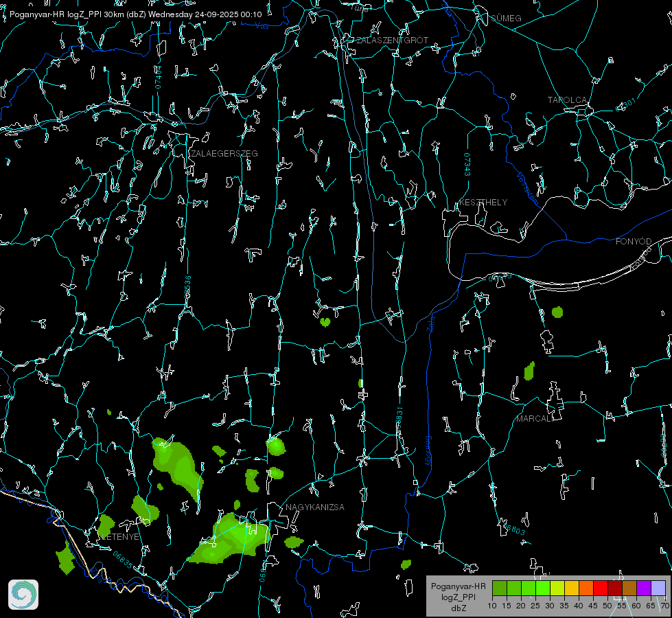This screenshot has width=672, height=618.
Task: Click the 07343 road number near Keszthely
Action: click(x=467, y=165)
